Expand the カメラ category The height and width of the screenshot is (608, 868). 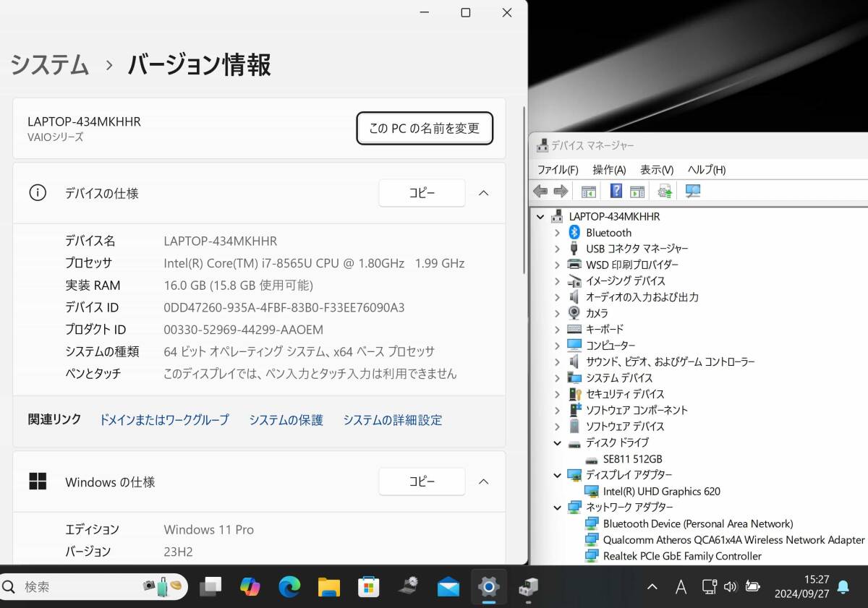click(x=557, y=313)
